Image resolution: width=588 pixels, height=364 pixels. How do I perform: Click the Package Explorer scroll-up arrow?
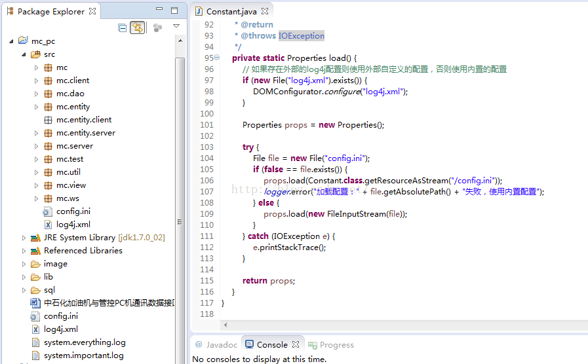180,41
